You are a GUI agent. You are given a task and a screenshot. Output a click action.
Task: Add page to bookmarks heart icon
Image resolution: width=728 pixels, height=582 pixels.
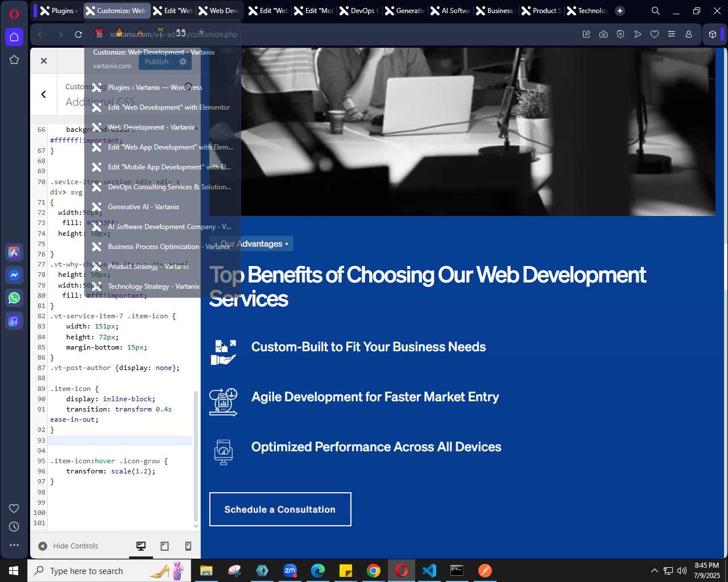click(x=655, y=35)
